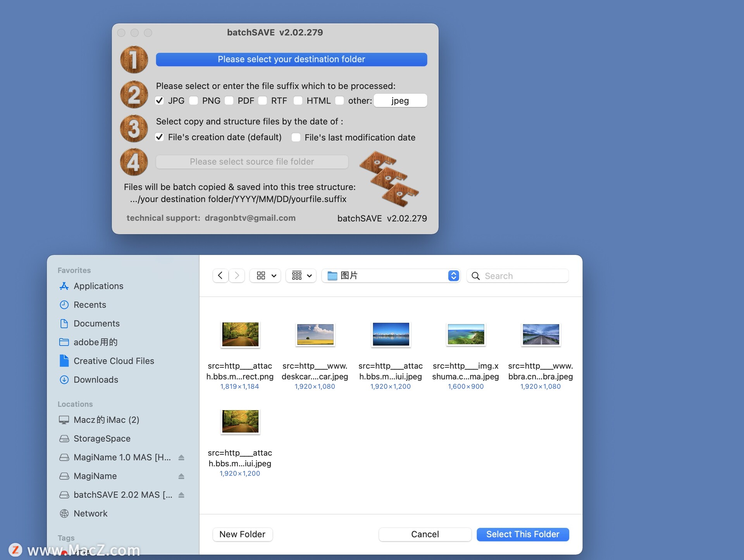Image resolution: width=744 pixels, height=560 pixels.
Task: Click the batchSAVE destination folder button
Action: point(291,58)
